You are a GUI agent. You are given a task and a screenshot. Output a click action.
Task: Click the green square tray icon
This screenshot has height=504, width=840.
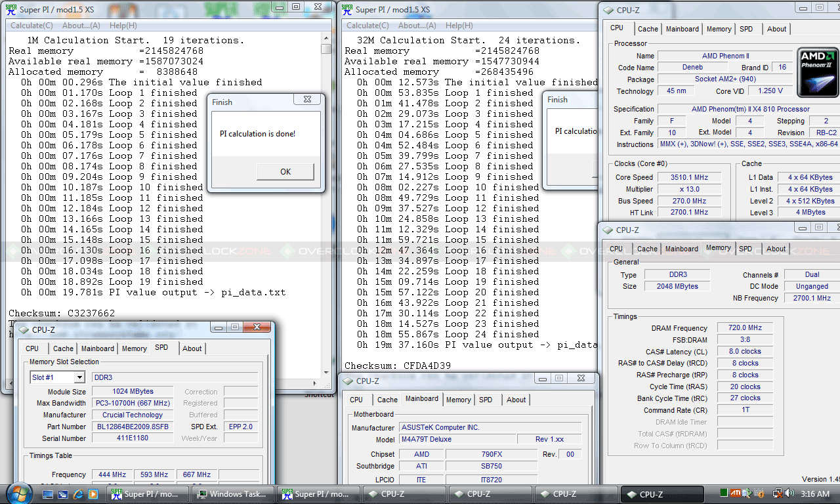coord(723,493)
